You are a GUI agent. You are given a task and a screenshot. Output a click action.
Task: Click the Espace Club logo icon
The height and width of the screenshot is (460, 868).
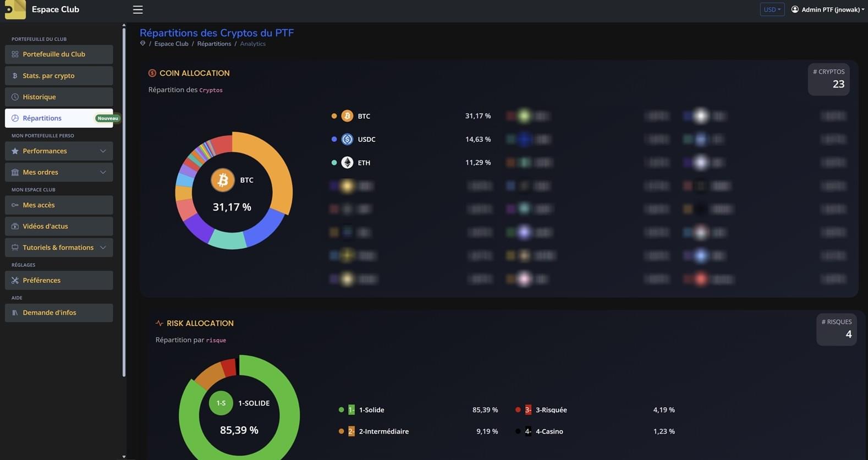(15, 9)
